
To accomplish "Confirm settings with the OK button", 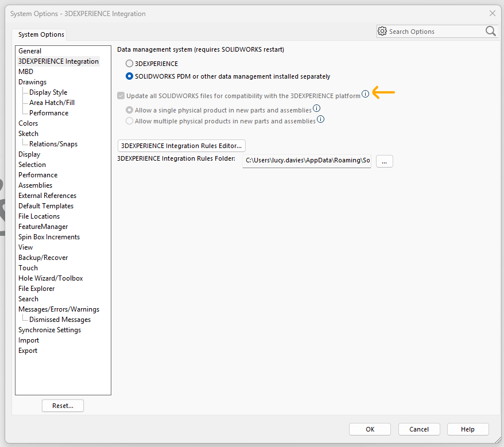I will click(x=370, y=429).
